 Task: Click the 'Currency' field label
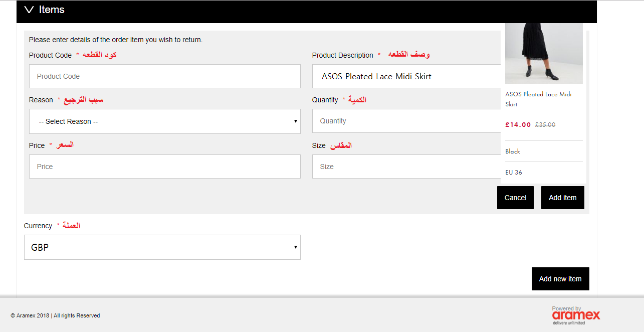point(38,226)
